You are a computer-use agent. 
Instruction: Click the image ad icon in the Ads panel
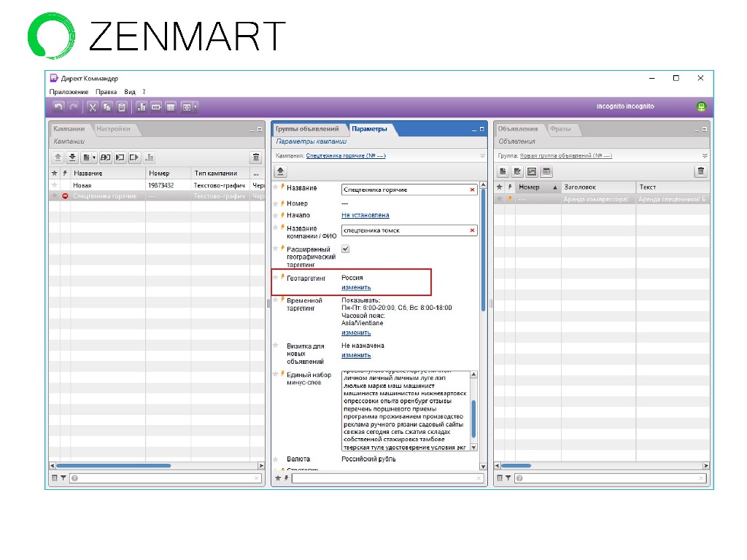532,171
